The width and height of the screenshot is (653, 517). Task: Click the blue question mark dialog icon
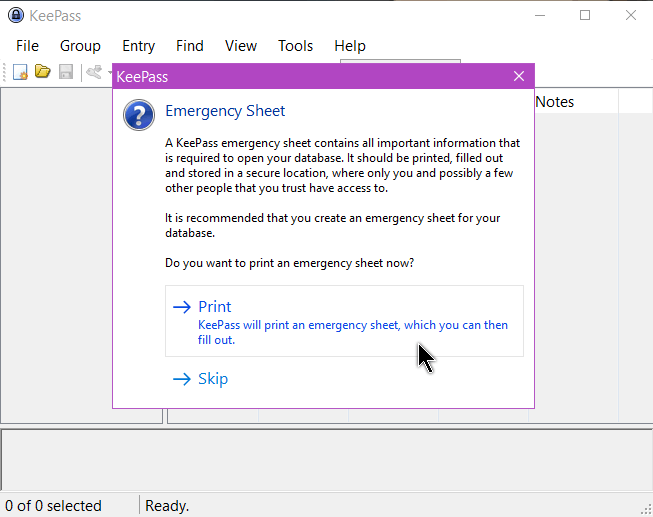click(139, 115)
